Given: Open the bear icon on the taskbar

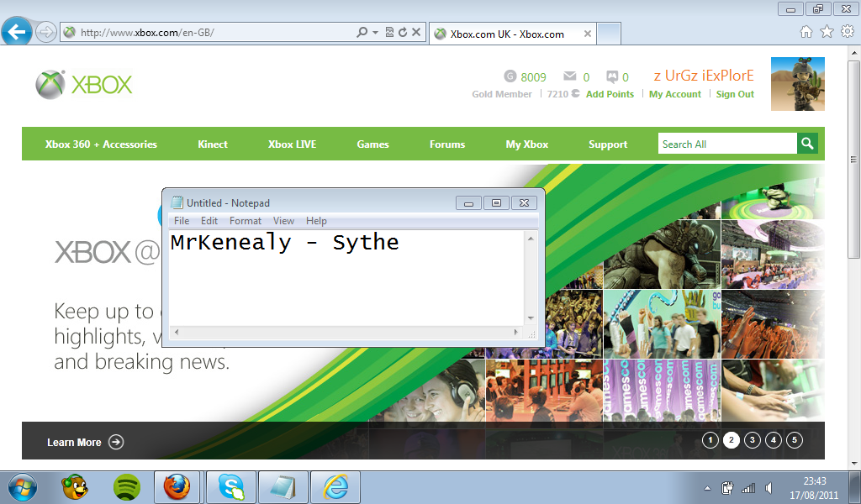Looking at the screenshot, I should click(75, 487).
